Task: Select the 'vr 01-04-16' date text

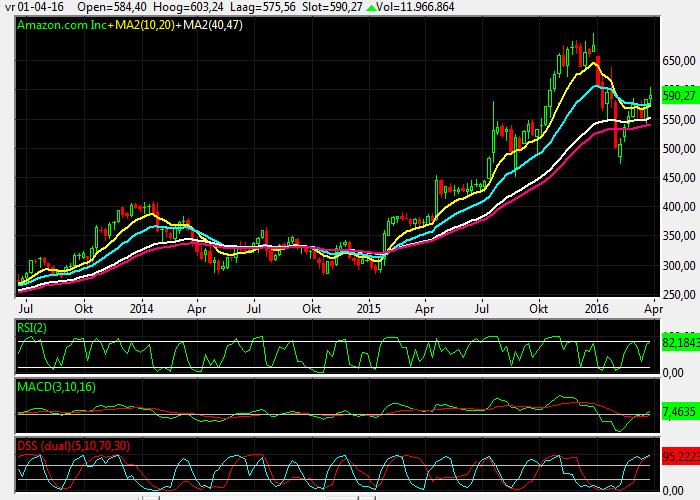Action: point(34,7)
